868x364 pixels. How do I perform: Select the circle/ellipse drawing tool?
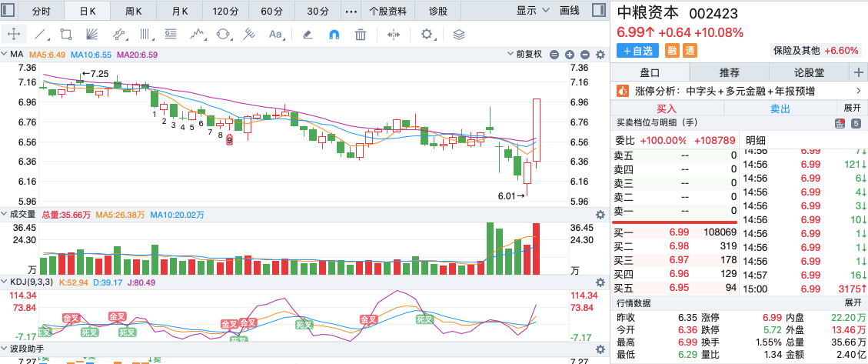coord(223,35)
